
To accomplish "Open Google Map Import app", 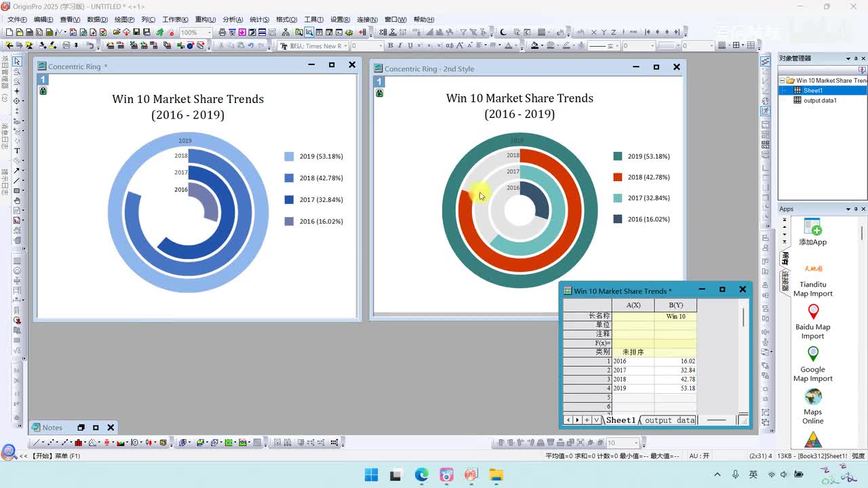I will pos(812,364).
